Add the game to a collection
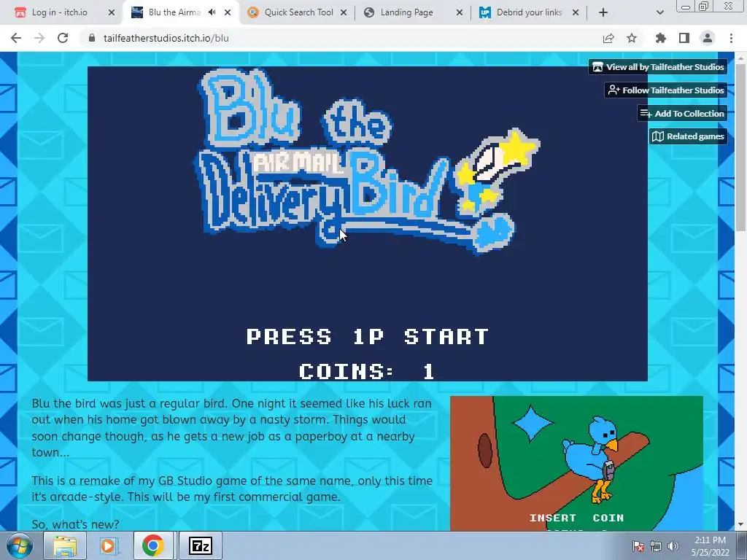Viewport: 747px width, 560px height. click(x=682, y=113)
